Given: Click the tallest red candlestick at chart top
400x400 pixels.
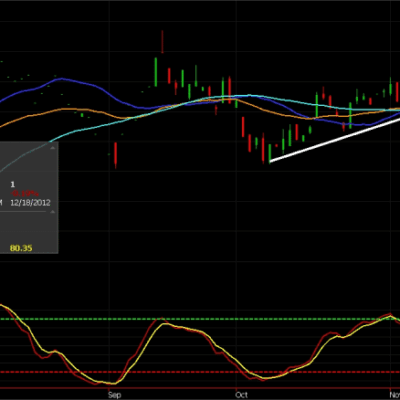Looking at the screenshot, I should [162, 42].
